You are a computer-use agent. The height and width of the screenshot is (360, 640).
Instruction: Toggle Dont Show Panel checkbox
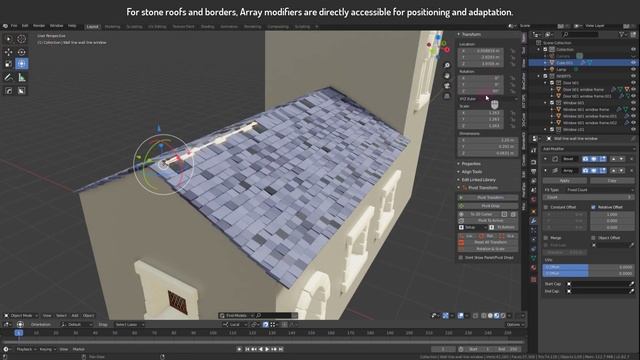coord(461,258)
